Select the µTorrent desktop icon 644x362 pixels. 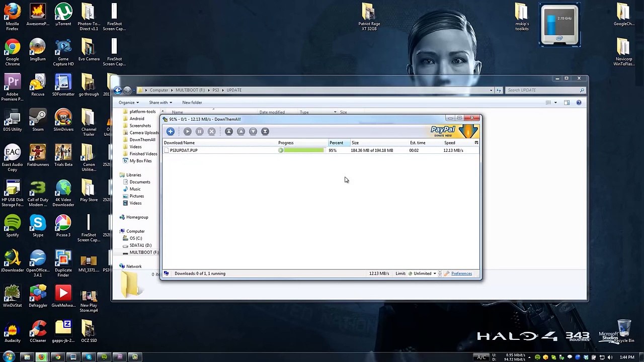[x=63, y=15]
